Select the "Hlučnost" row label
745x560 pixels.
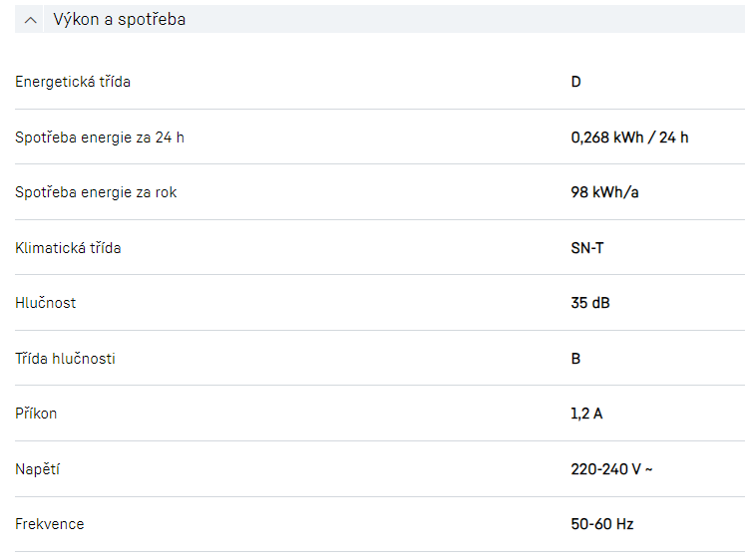(x=46, y=303)
